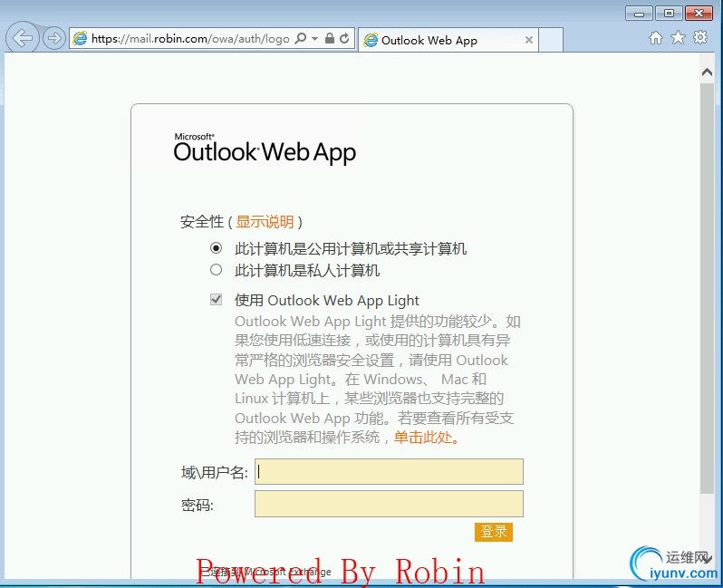
Task: Open the 显示说明 security help link
Action: tap(265, 222)
